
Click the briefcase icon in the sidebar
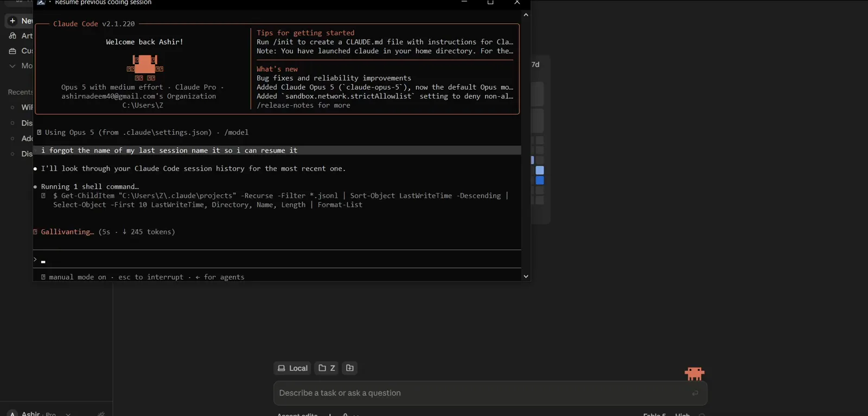tap(12, 51)
